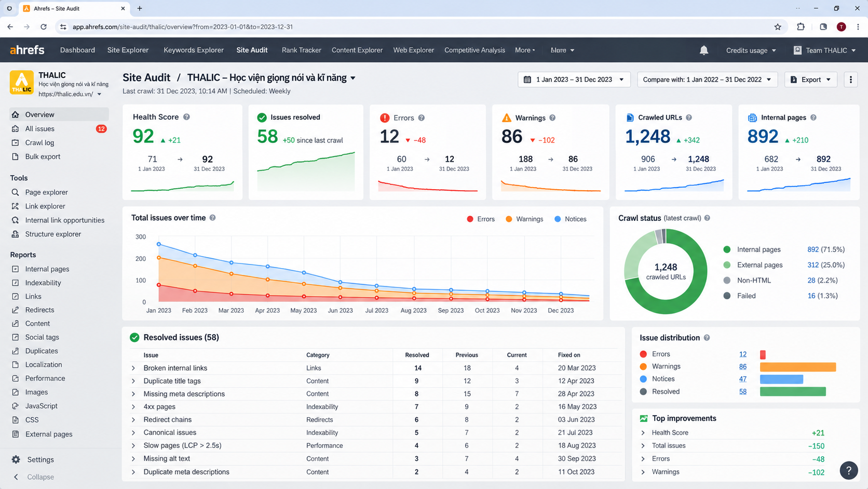Open Link explorer in the sidebar

point(45,206)
